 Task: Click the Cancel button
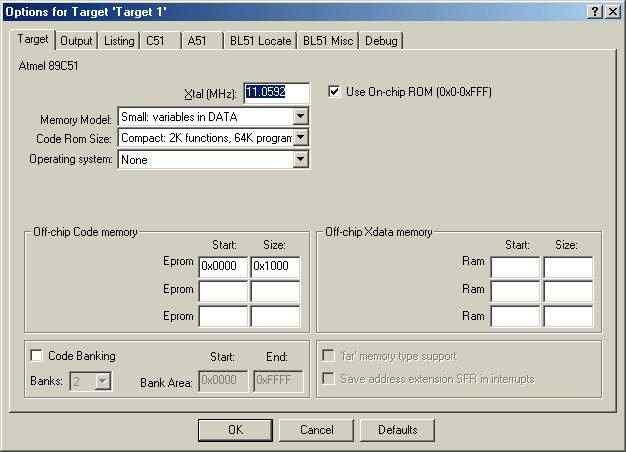[317, 430]
